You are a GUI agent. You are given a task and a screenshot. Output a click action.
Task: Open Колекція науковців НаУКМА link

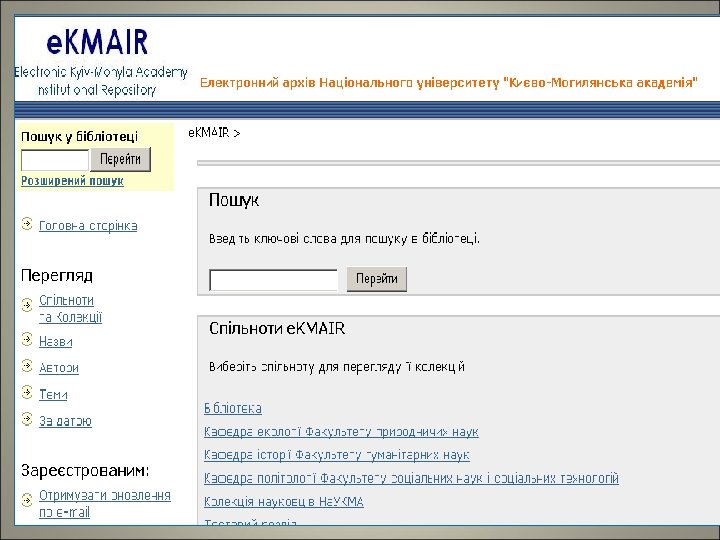pyautogui.click(x=284, y=502)
